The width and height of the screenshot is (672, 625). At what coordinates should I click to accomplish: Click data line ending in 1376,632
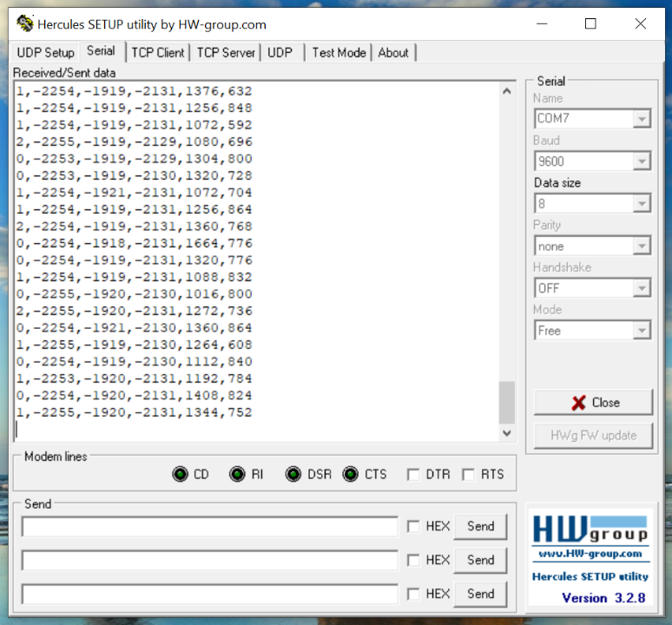pos(135,91)
